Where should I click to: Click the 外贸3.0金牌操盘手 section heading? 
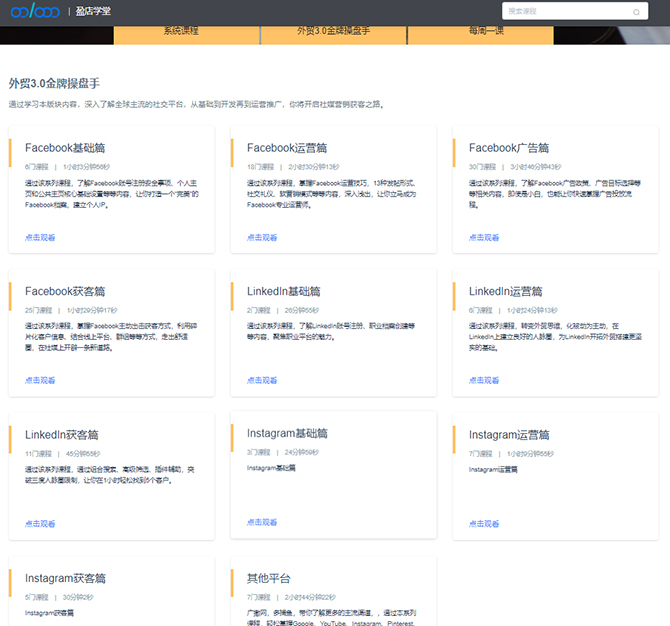[x=54, y=83]
